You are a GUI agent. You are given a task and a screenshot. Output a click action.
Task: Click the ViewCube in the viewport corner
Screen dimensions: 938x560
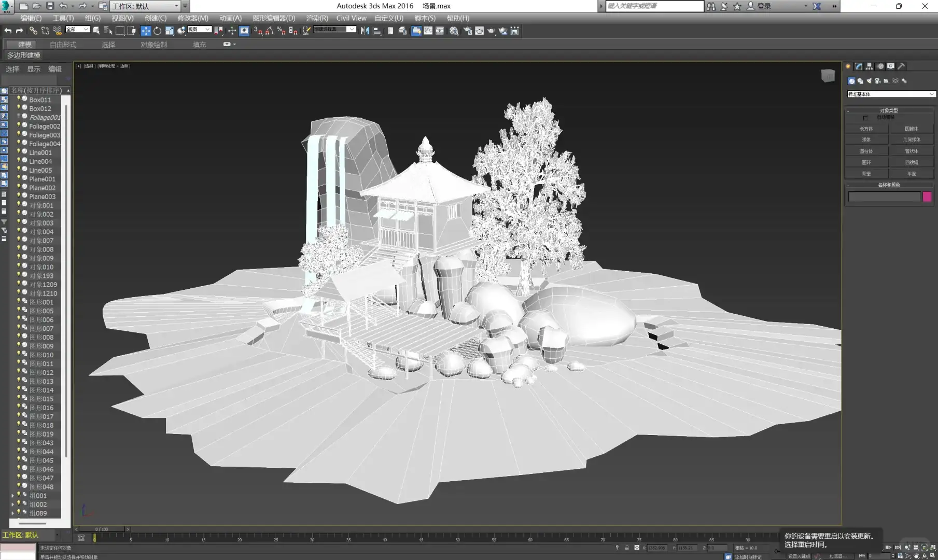828,76
